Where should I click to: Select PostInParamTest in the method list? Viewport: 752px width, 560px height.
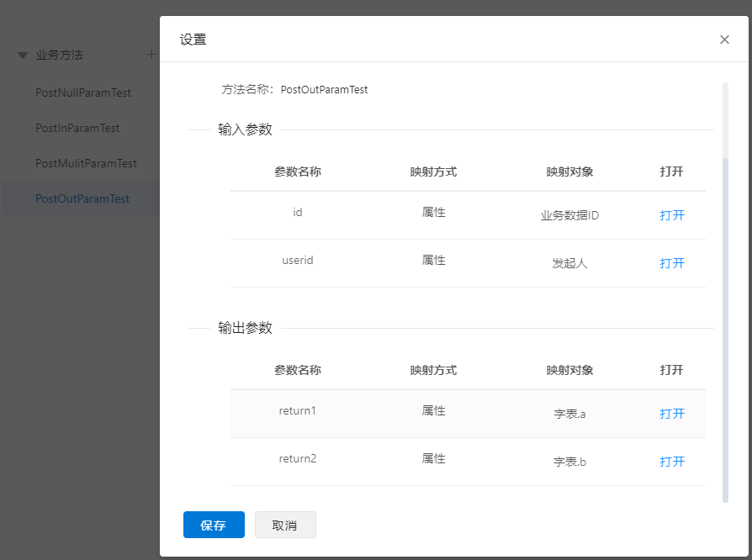click(x=77, y=128)
